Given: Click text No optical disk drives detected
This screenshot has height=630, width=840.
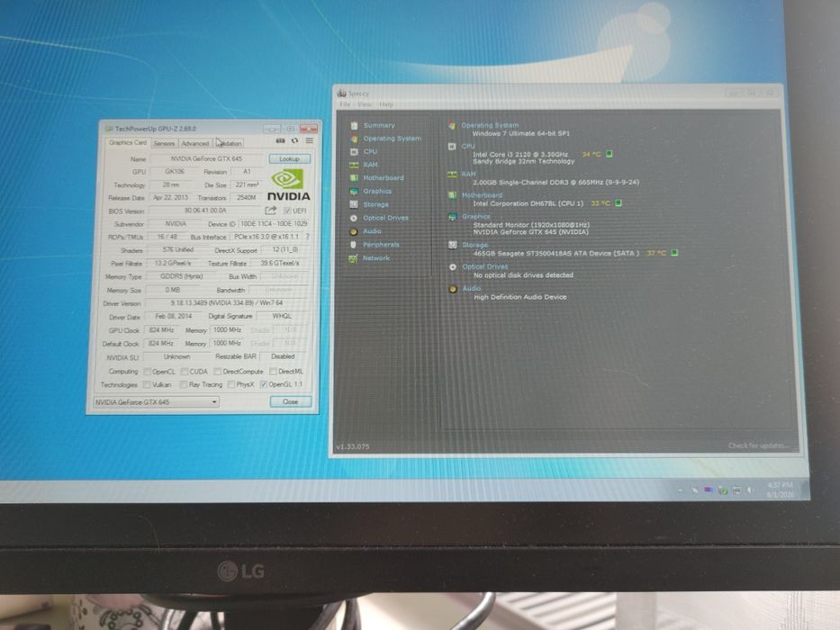Looking at the screenshot, I should click(523, 274).
